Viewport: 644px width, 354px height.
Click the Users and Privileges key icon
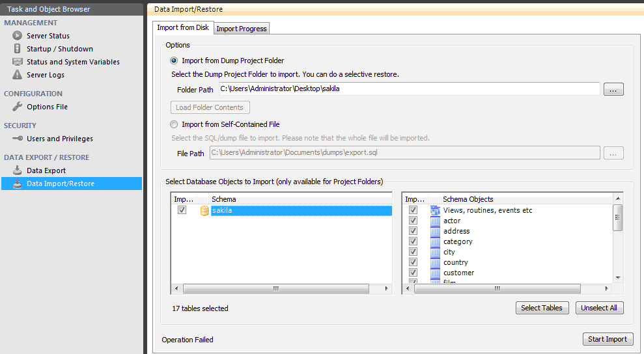point(17,139)
